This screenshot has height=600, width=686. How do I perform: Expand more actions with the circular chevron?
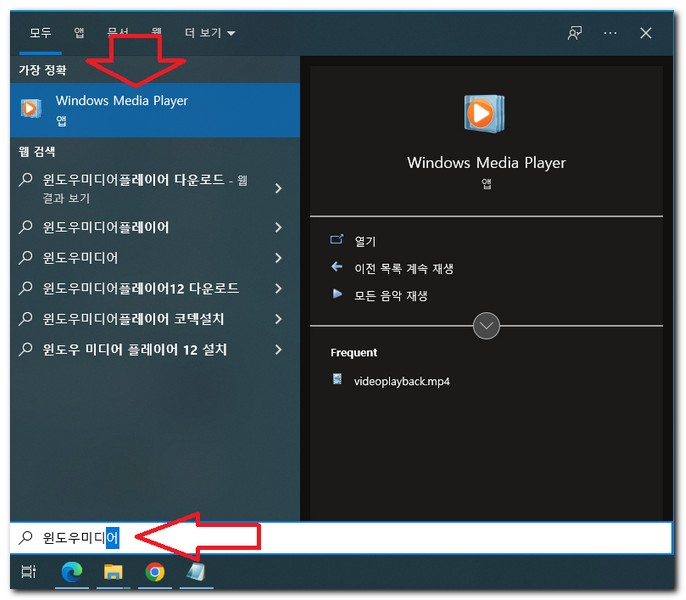pyautogui.click(x=486, y=326)
